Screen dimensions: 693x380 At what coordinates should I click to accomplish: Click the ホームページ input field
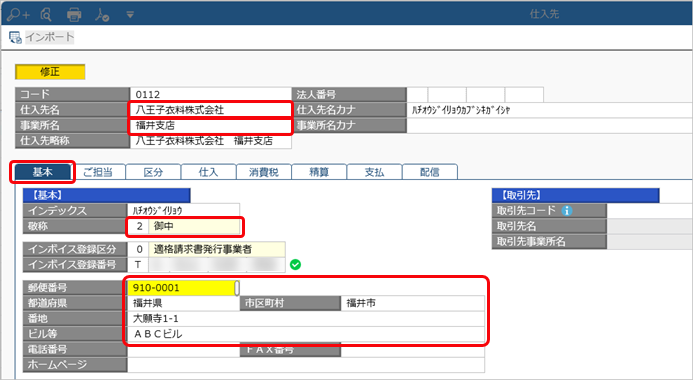click(x=306, y=365)
